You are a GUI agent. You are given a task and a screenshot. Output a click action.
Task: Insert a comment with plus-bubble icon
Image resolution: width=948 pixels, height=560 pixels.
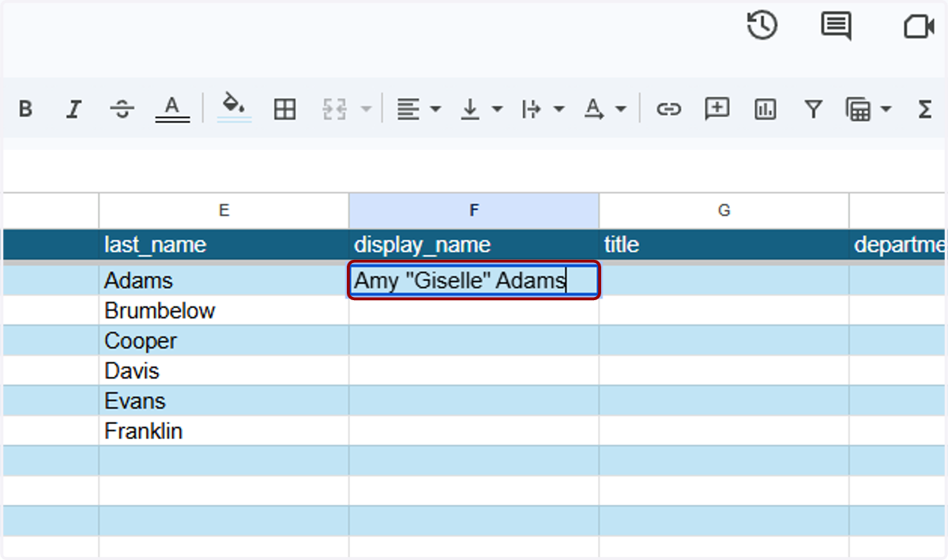pyautogui.click(x=717, y=108)
